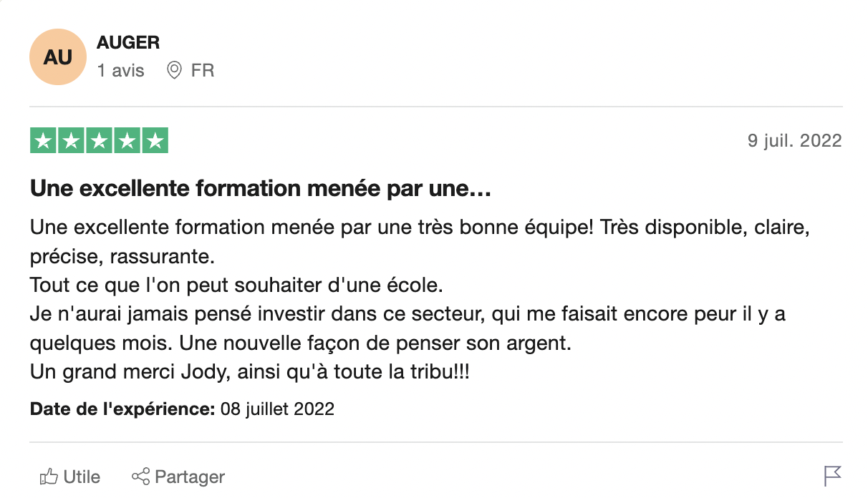This screenshot has width=868, height=498.
Task: Click the second green rating star
Action: coord(72,141)
